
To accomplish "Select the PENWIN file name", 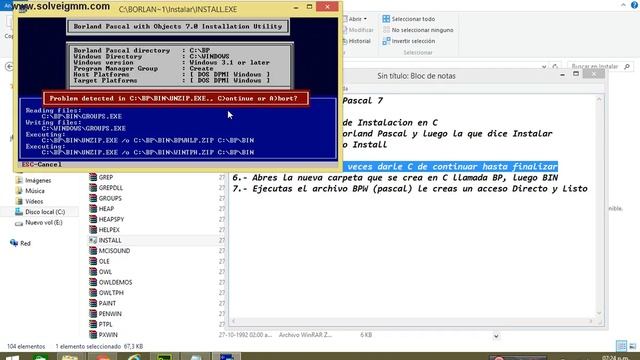I will pos(110,314).
